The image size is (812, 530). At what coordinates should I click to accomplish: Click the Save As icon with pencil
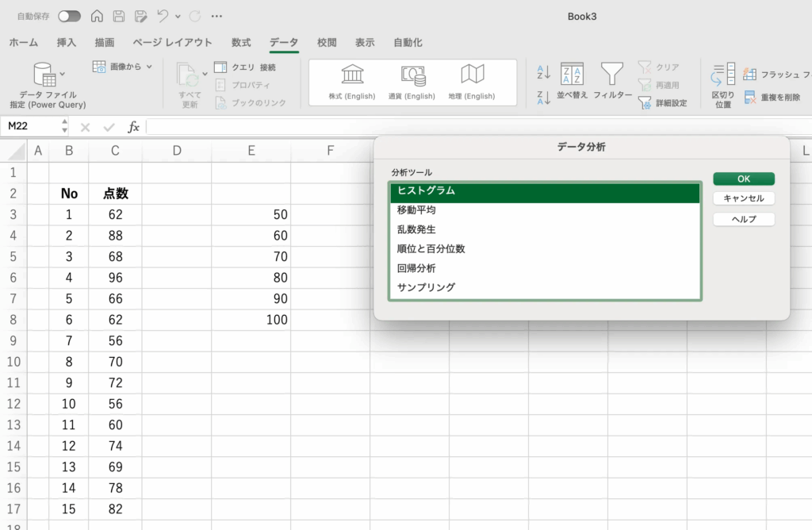(141, 16)
